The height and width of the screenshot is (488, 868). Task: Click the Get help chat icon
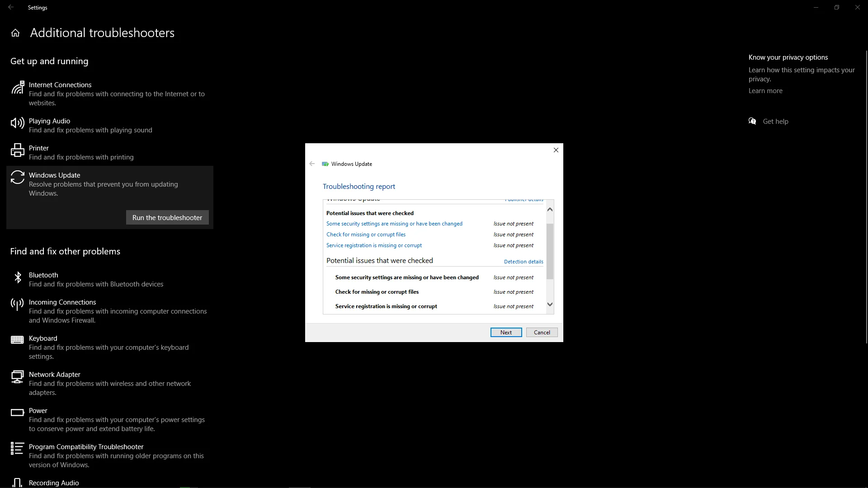[752, 121]
